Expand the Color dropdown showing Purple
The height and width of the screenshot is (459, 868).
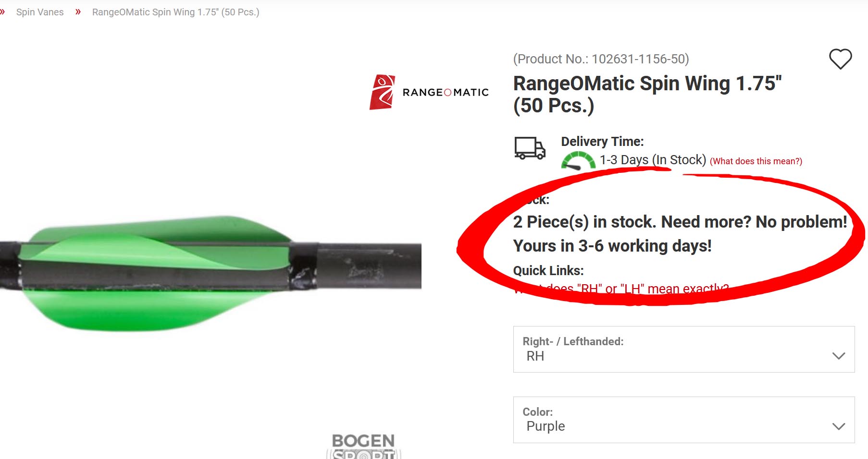(683, 420)
